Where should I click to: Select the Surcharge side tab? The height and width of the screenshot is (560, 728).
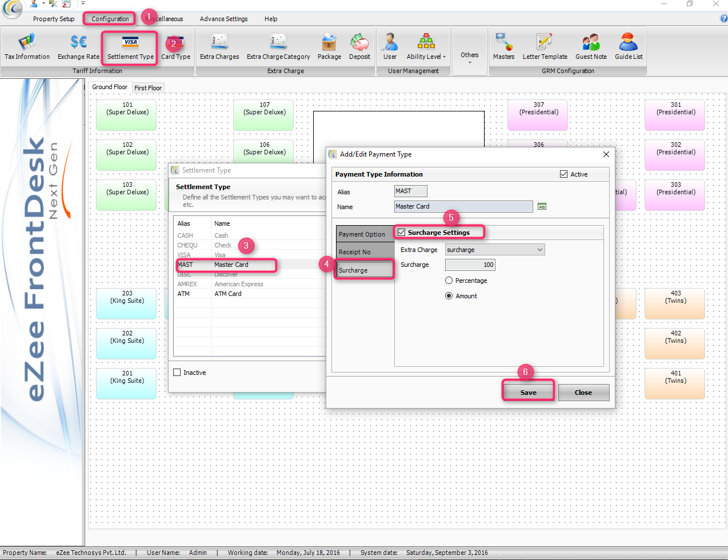(365, 270)
